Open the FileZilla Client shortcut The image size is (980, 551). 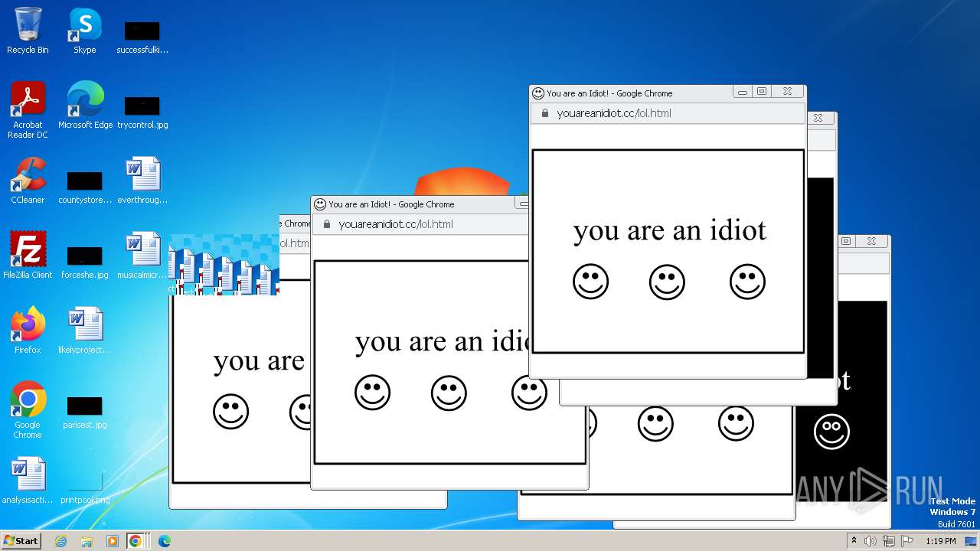coord(28,256)
